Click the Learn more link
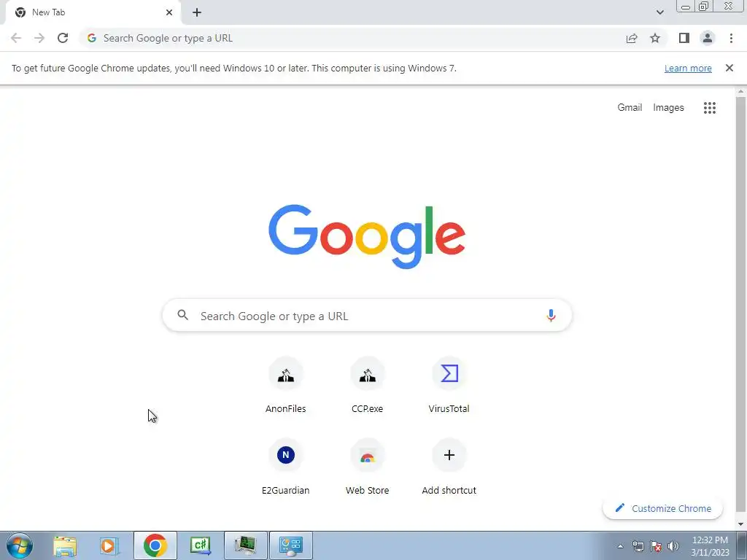This screenshot has width=747, height=560. tap(688, 69)
